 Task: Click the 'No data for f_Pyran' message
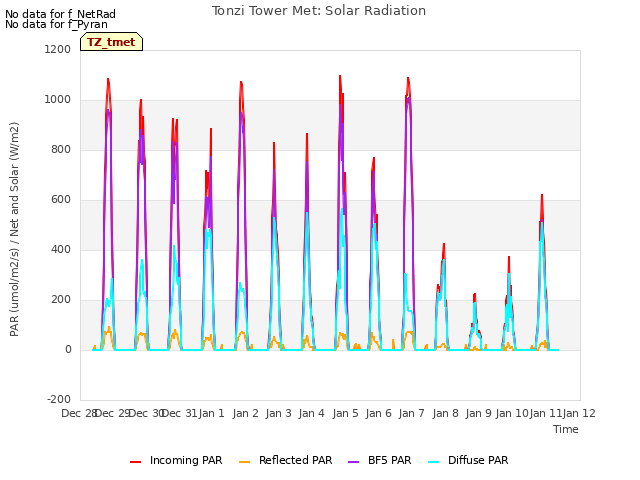point(56,24)
